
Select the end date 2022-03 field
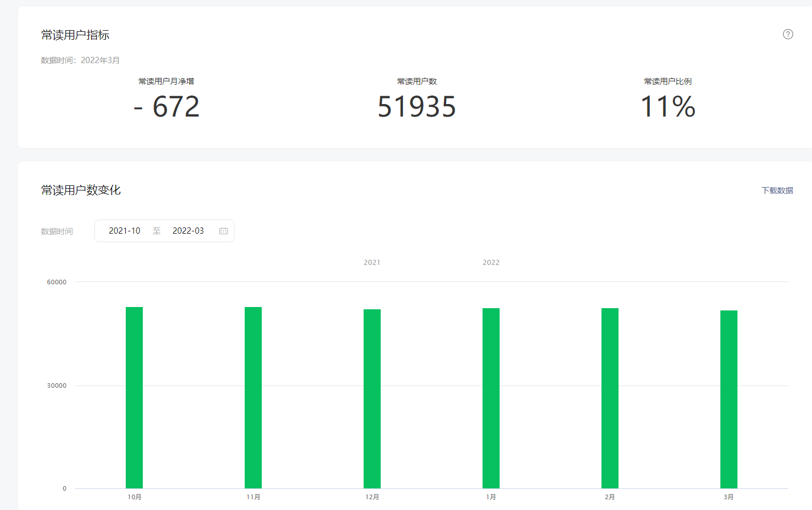coord(188,231)
